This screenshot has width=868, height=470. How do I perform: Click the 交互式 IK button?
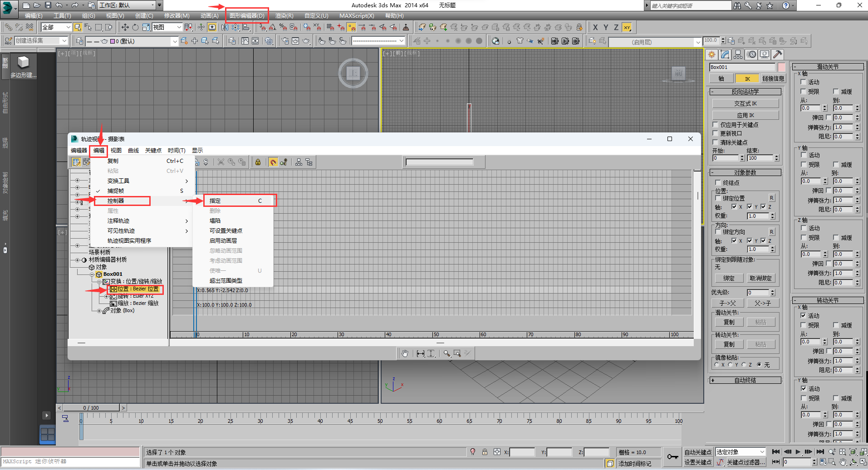tap(745, 103)
